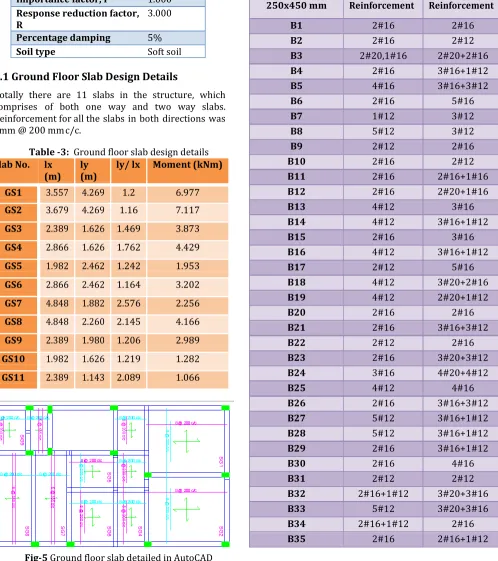This screenshot has width=498, height=561.
Task: Select beam row label 'B24'
Action: click(296, 373)
